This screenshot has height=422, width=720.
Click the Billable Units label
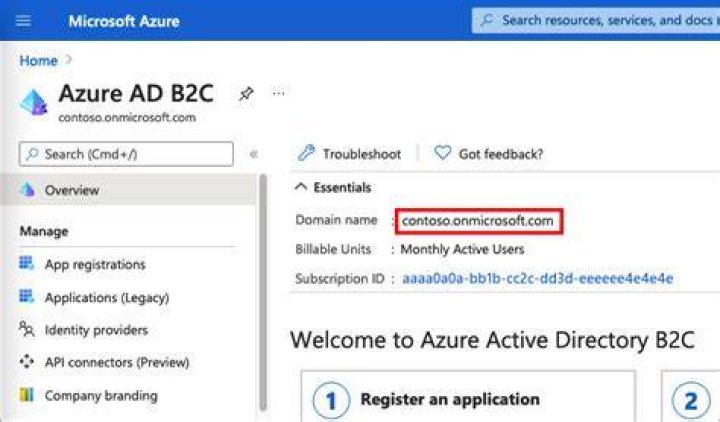coord(333,249)
